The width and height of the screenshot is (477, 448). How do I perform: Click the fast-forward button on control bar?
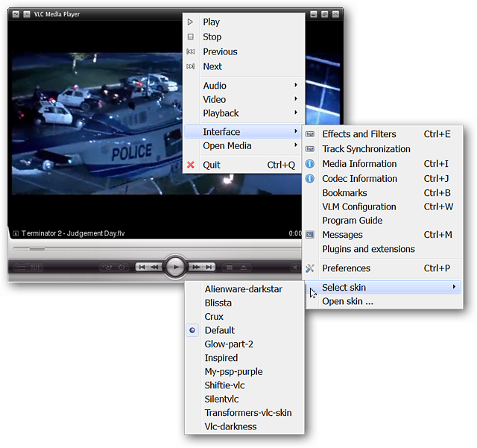196,267
